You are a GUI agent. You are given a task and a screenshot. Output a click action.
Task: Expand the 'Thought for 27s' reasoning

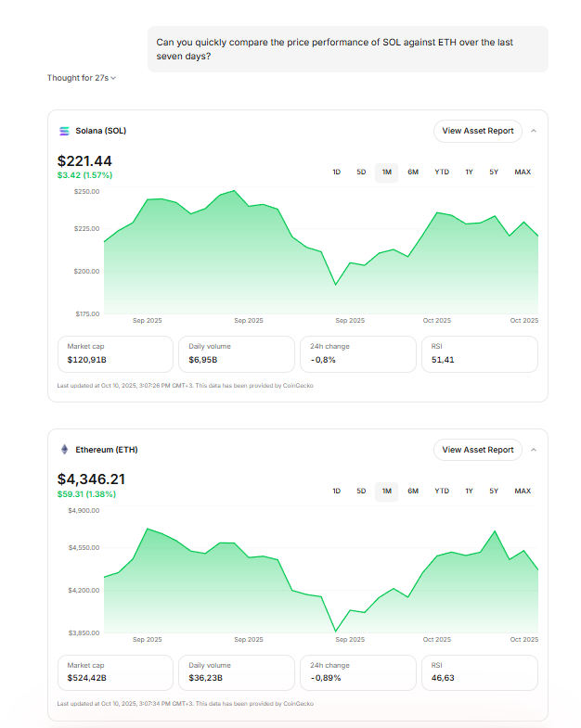82,78
